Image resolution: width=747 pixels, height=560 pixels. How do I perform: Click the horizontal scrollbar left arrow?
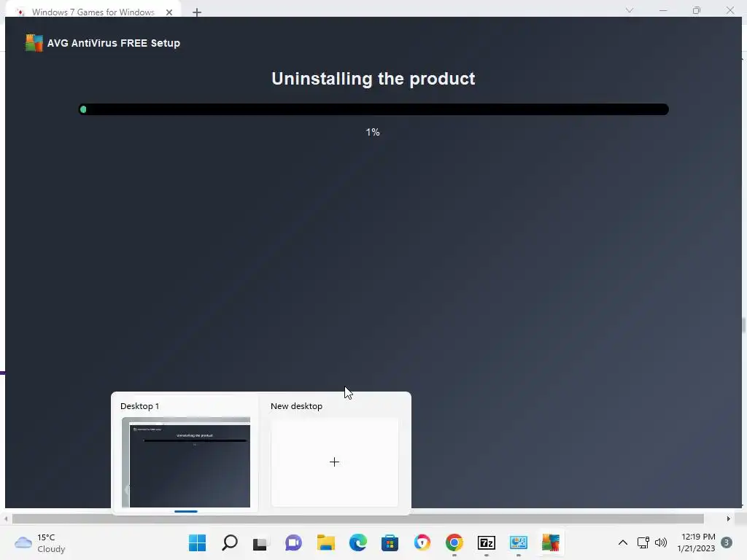[x=6, y=518]
